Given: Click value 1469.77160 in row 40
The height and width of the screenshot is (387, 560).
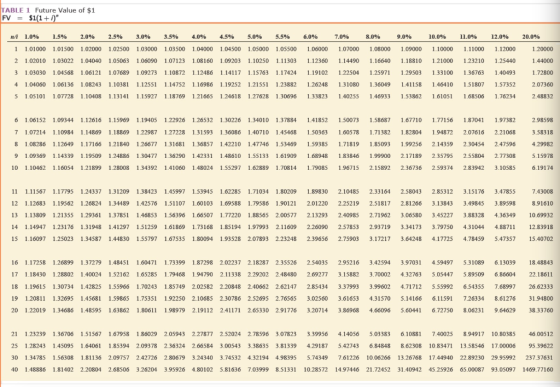Looking at the screenshot, I should [x=538, y=370].
